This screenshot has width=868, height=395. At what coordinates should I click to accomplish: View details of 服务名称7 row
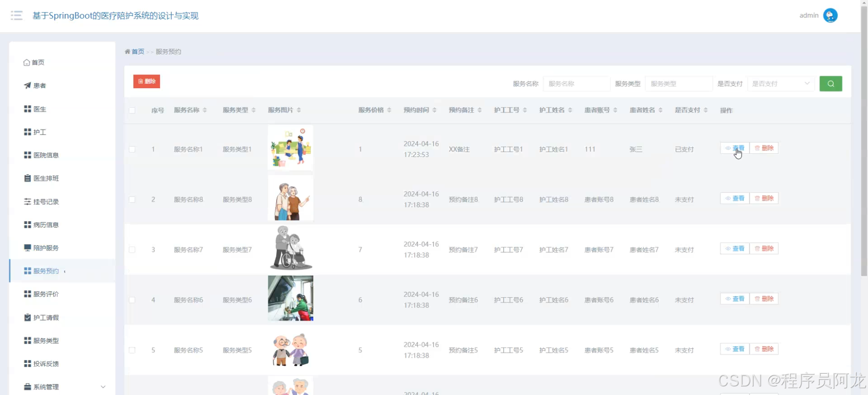tap(735, 248)
